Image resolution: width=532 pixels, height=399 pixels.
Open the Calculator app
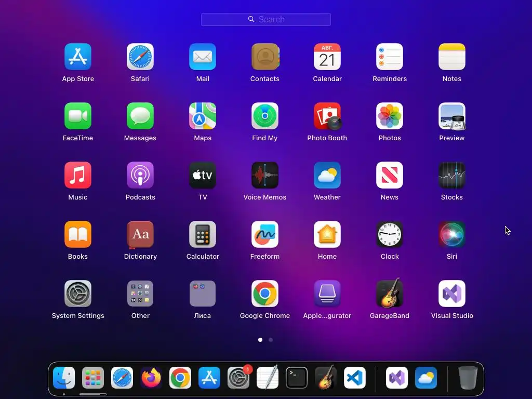(x=203, y=234)
